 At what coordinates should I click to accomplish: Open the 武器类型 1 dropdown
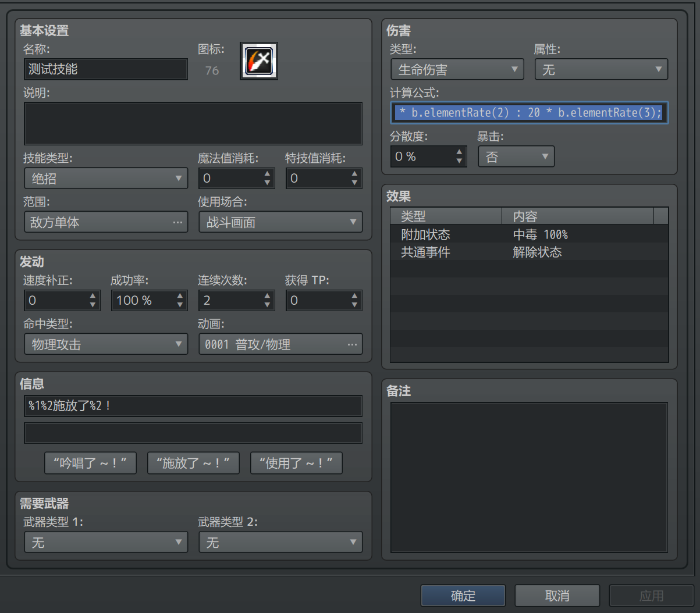click(106, 543)
